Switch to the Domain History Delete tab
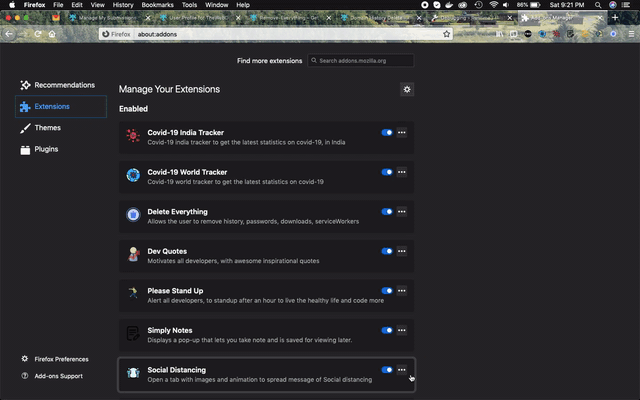 [x=381, y=18]
